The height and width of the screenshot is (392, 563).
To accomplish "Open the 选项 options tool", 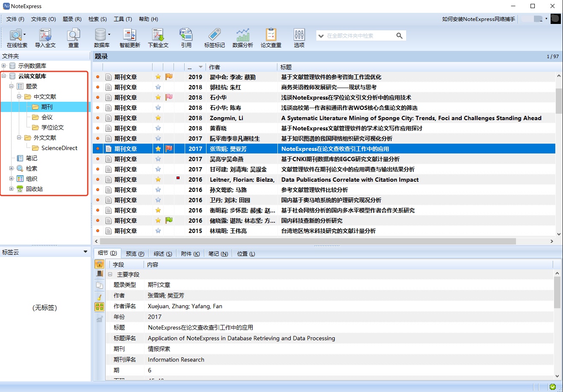I will (299, 38).
